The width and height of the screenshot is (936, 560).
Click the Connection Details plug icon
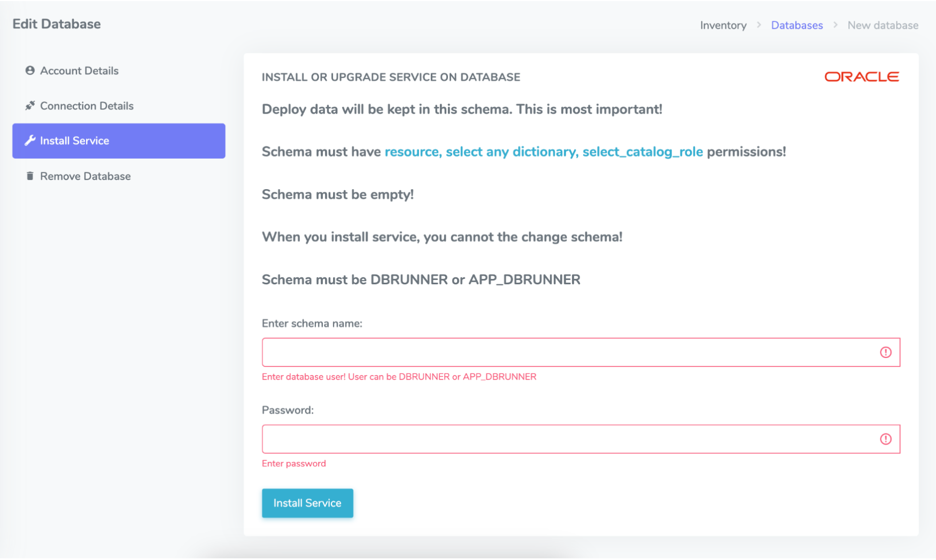pos(30,106)
